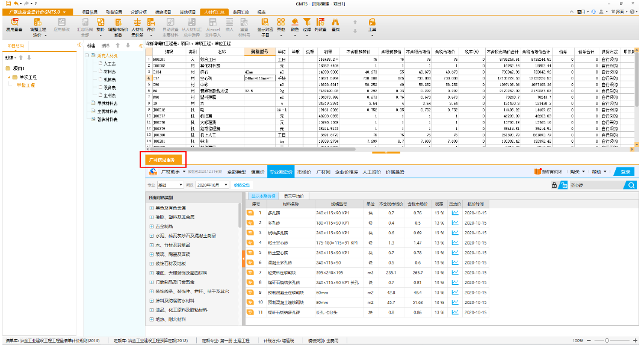Open the 价格公告 link
This screenshot has height=348, width=644.
(241, 185)
